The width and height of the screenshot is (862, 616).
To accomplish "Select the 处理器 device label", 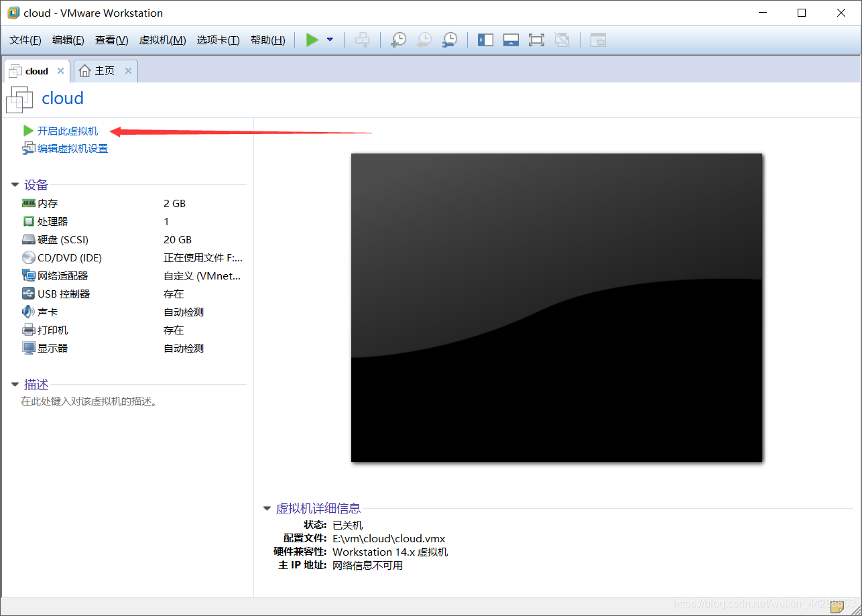I will coord(53,221).
